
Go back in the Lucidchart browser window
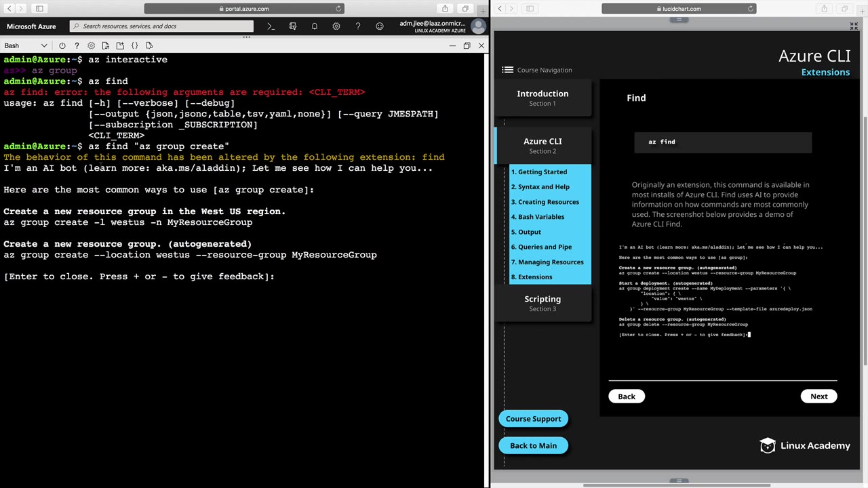[x=500, y=9]
